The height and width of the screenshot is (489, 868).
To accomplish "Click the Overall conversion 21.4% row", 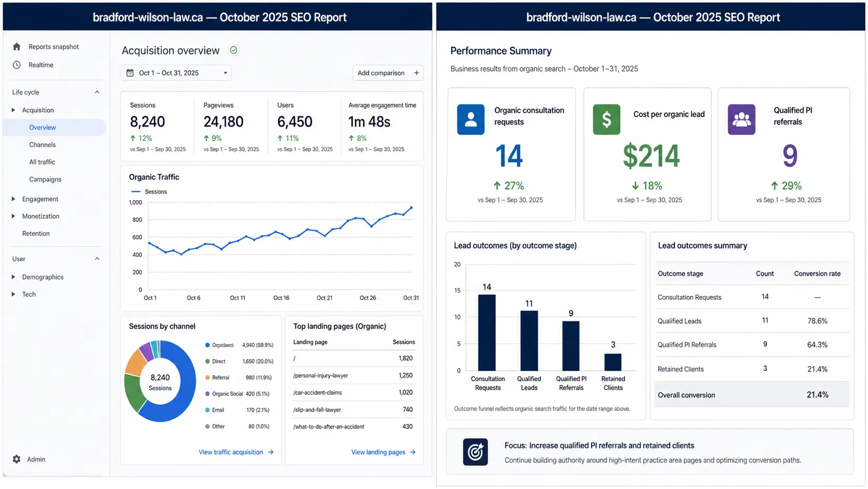I will 752,395.
